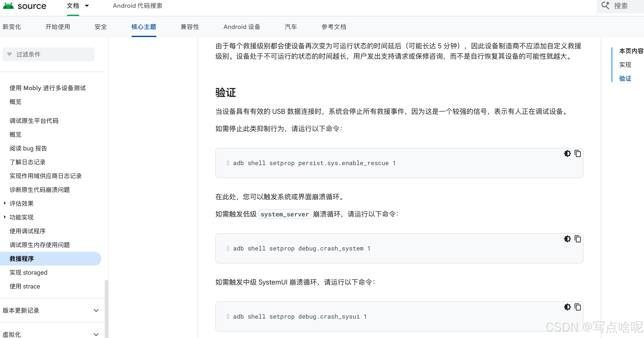Copy the enable_rescue command code

tap(577, 153)
